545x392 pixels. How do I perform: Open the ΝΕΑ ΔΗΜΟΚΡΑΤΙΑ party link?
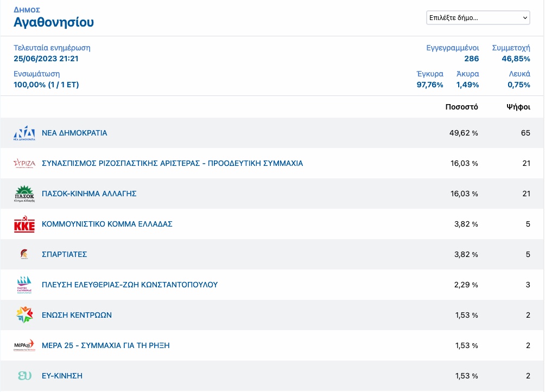[74, 133]
